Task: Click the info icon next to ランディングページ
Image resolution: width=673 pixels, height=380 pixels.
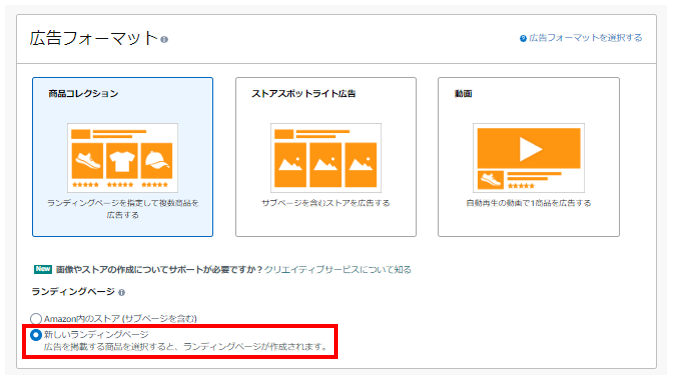Action: pos(121,292)
